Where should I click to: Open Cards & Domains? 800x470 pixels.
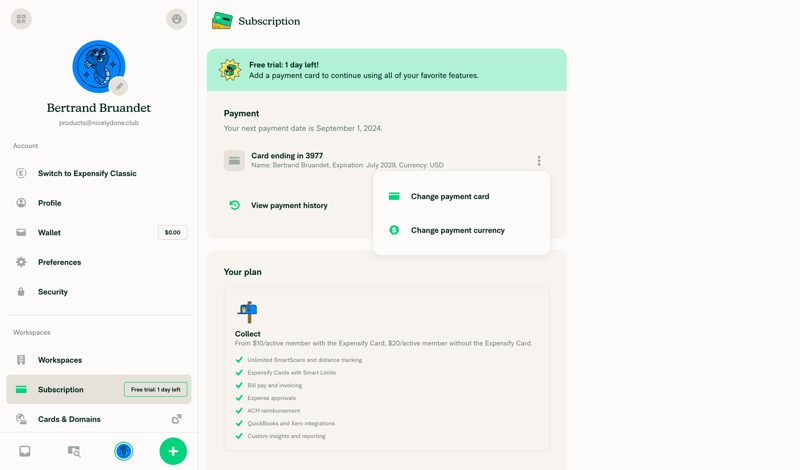[x=98, y=419]
